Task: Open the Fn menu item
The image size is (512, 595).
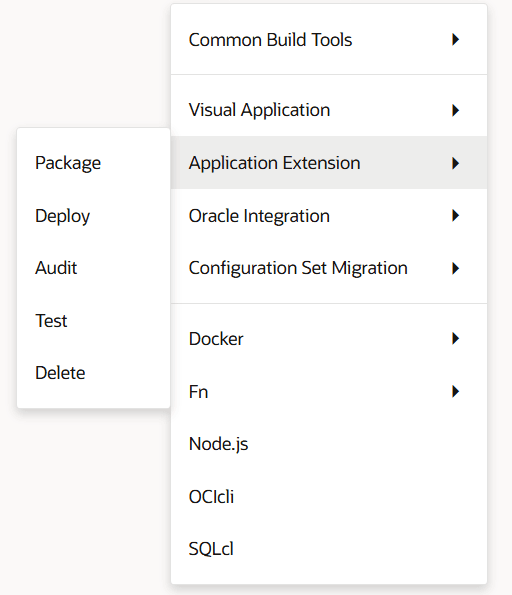Action: coord(329,391)
